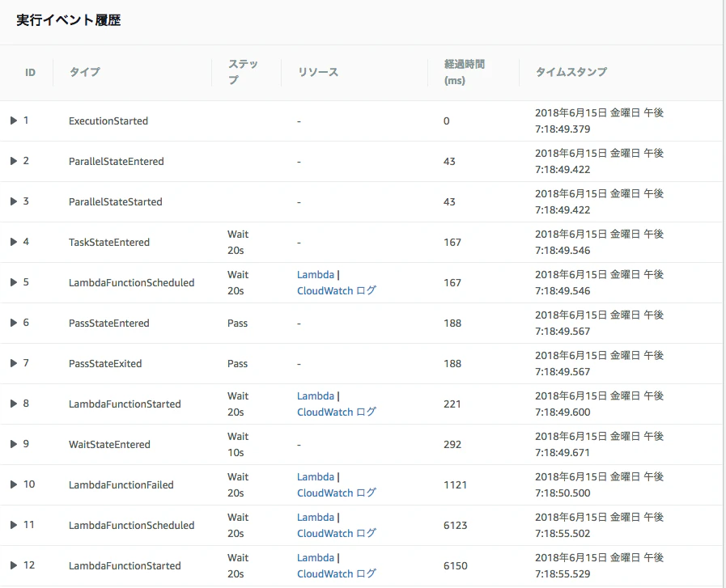Expand event 5 LambdaFunctionScheduled row
726x588 pixels.
14,282
